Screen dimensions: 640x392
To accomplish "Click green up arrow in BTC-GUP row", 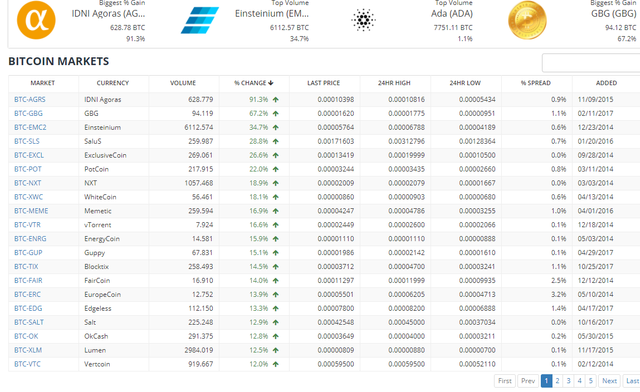I will [x=276, y=253].
